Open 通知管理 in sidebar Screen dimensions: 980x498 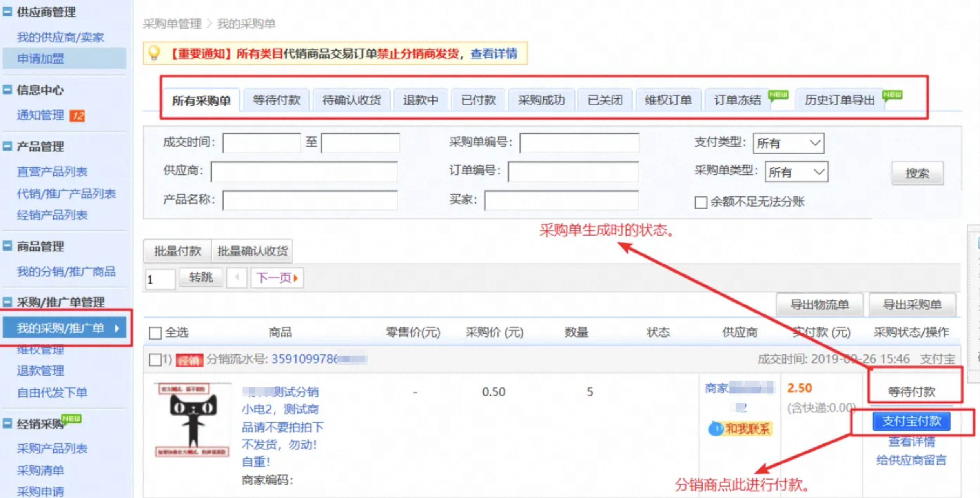(40, 115)
